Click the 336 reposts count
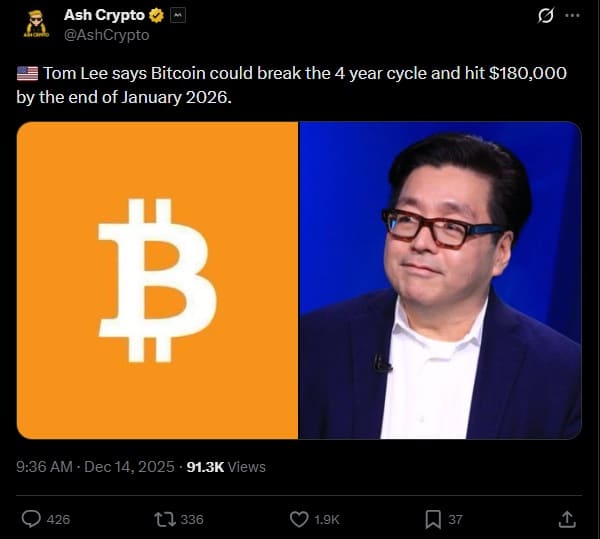 pos(192,519)
